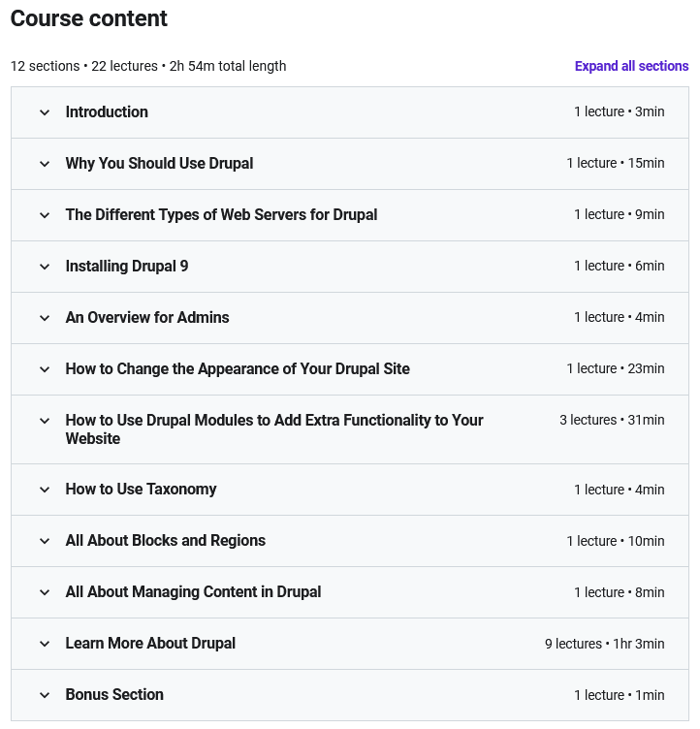Select the Bonus Section title text
This screenshot has height=729, width=700.
114,694
